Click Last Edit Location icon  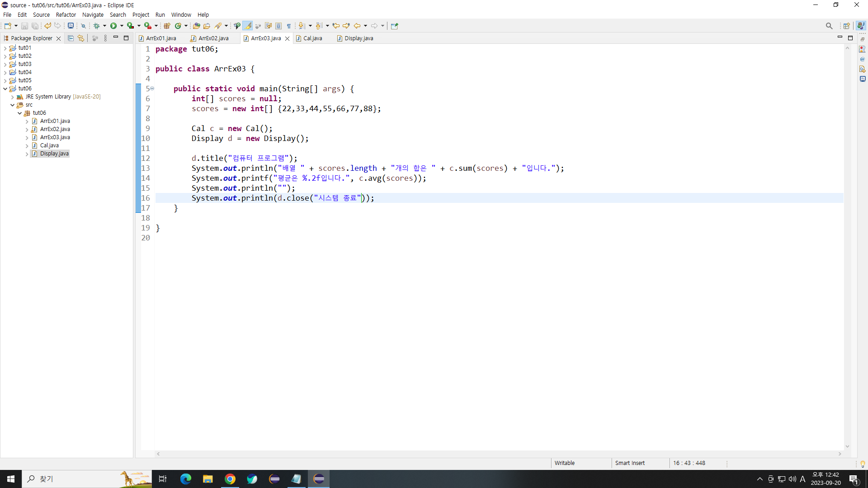coord(336,26)
